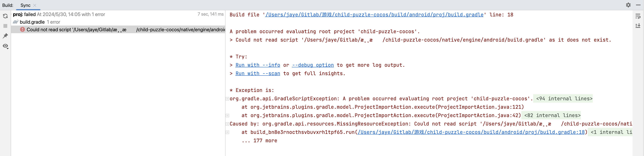644x156 pixels.
Task: Click the 'Run with --scan' link
Action: 258,73
